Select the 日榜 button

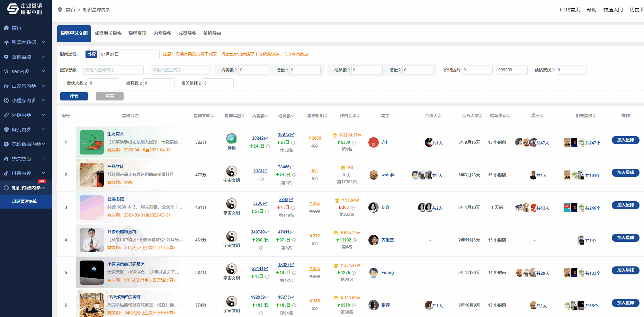(x=91, y=54)
